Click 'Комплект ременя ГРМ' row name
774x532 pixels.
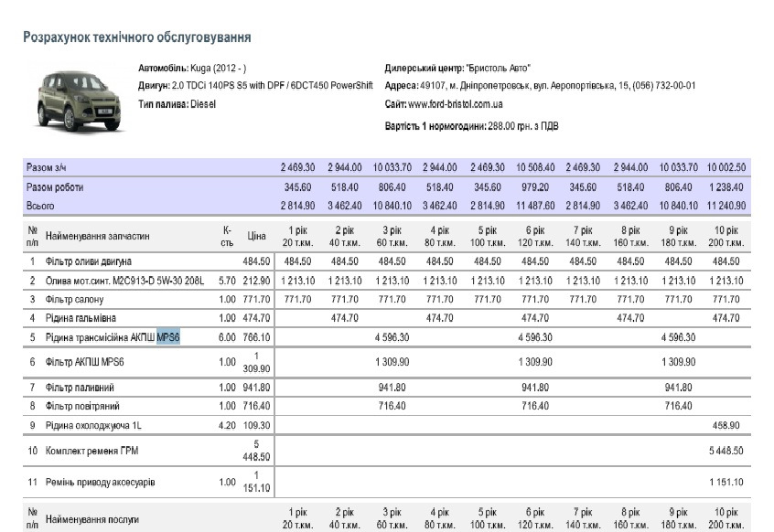[x=91, y=451]
